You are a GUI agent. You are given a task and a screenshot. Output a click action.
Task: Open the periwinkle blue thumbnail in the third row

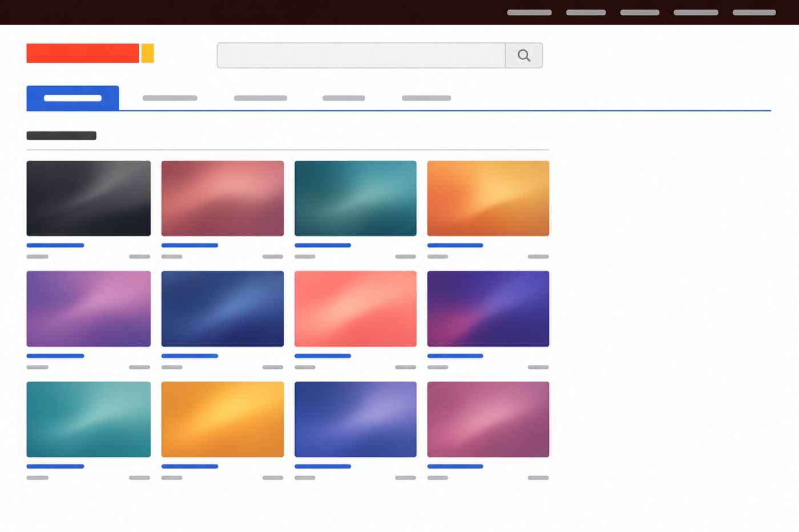coord(356,419)
